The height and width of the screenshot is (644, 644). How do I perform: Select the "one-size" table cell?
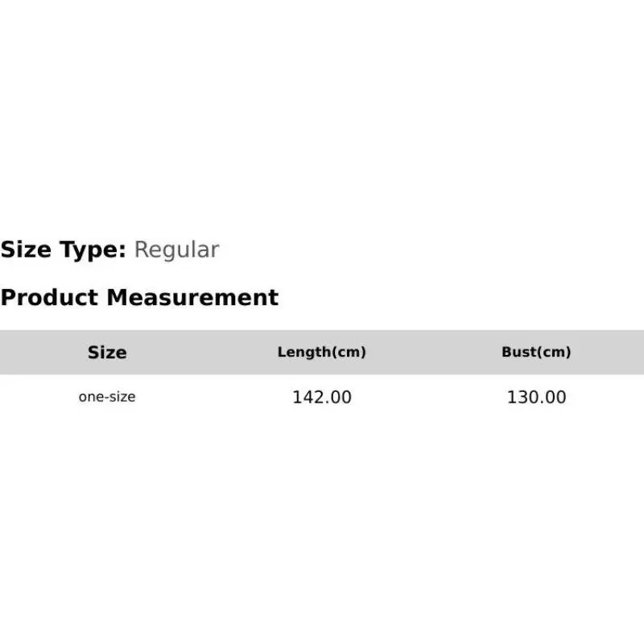pyautogui.click(x=107, y=397)
